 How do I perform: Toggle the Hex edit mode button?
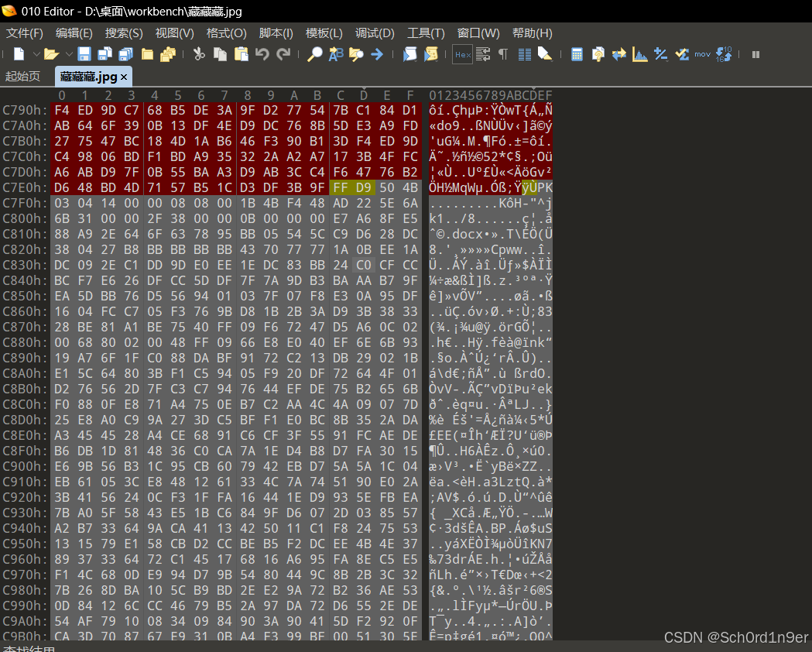pyautogui.click(x=462, y=54)
